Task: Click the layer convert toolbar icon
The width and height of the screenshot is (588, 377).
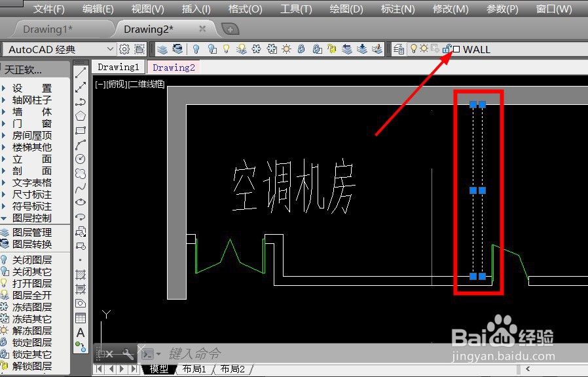Action: 177,49
